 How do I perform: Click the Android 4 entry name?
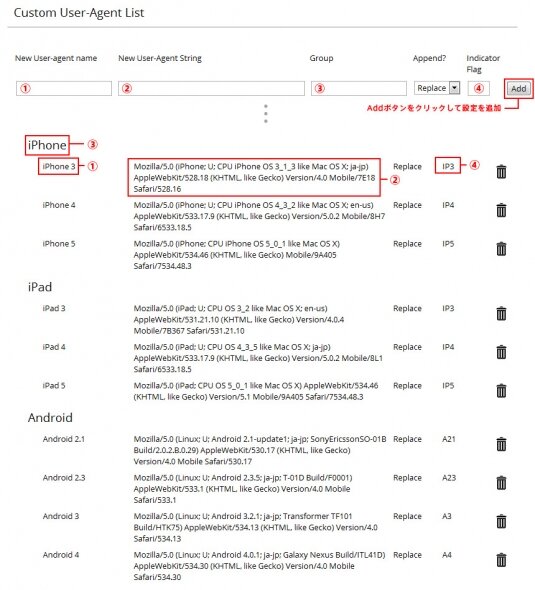pos(61,555)
